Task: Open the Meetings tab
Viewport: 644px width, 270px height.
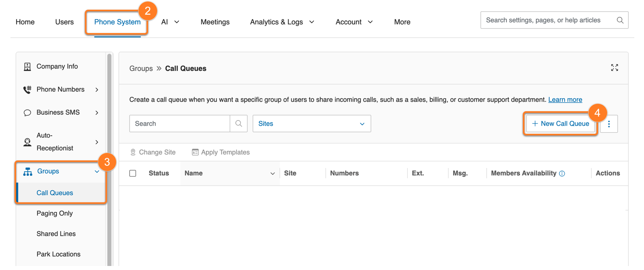Action: tap(215, 22)
